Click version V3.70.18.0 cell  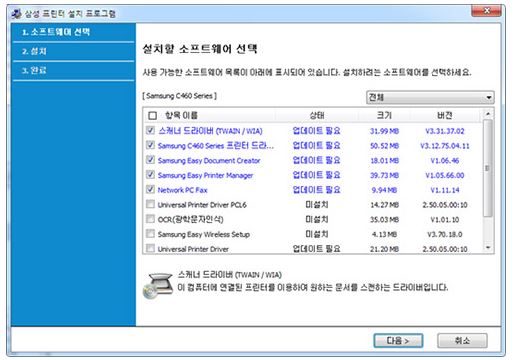(445, 234)
